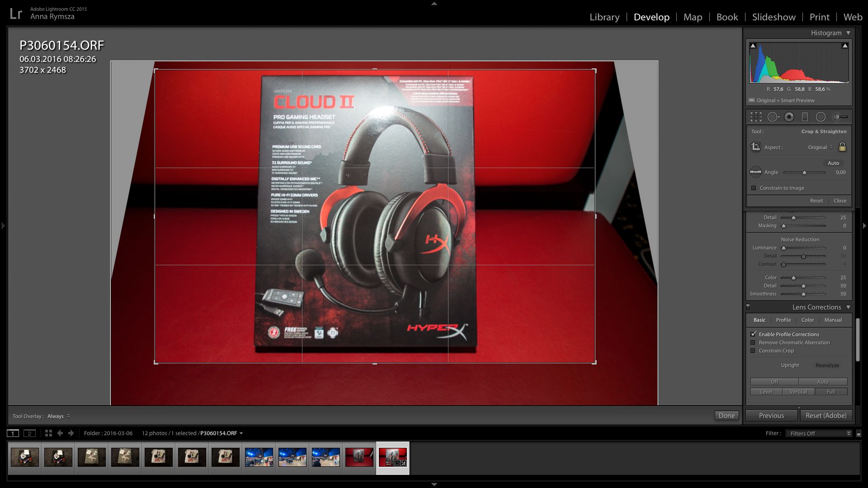Adjust the Luminance noise reduction slider
The width and height of the screenshot is (868, 488).
(784, 248)
